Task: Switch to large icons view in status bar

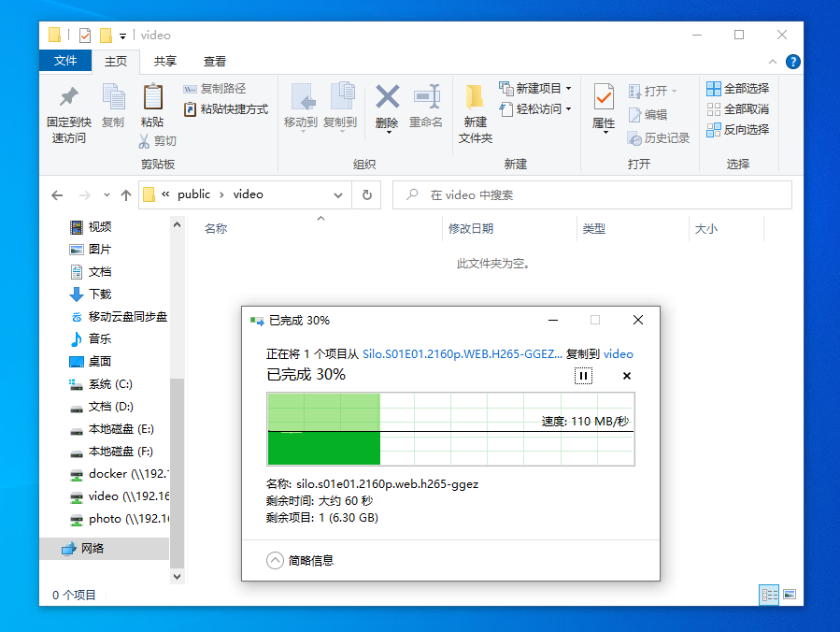Action: pyautogui.click(x=790, y=595)
